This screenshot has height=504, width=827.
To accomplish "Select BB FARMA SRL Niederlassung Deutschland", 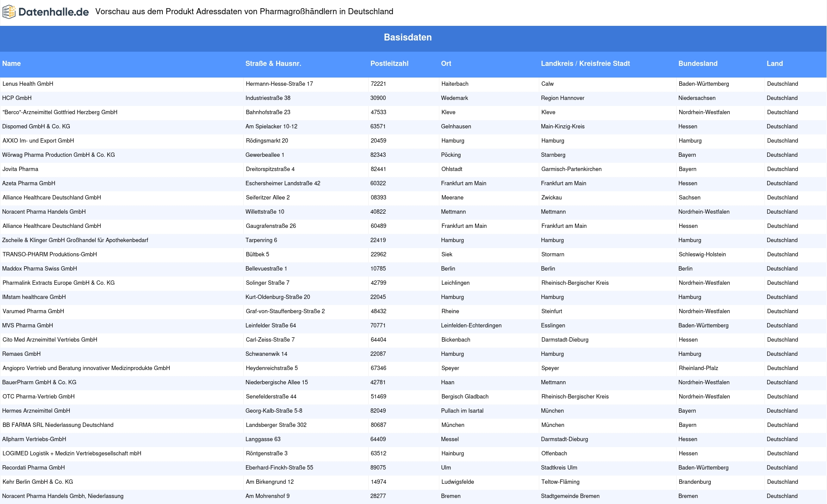I will tap(58, 425).
